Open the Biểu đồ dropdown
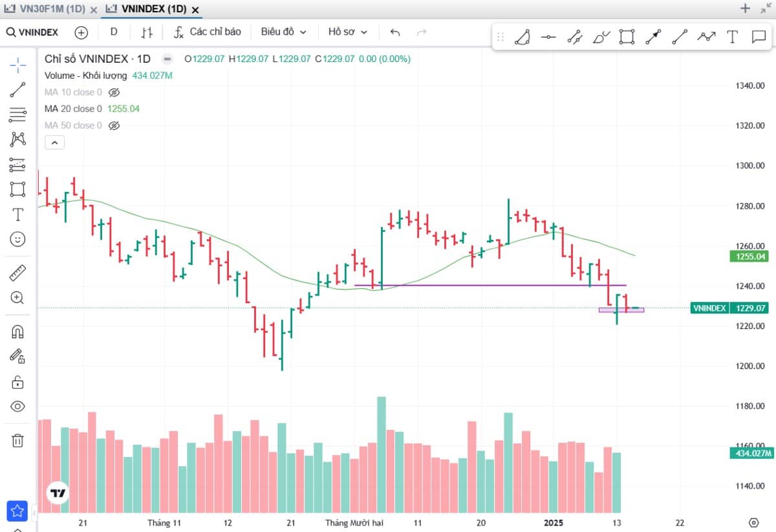Viewport: 776px width, 532px height. pos(283,32)
